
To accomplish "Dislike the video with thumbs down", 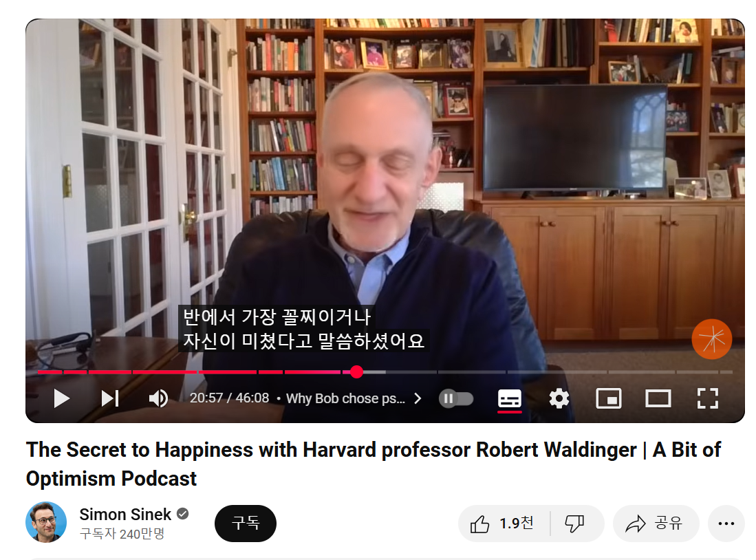I will [574, 524].
